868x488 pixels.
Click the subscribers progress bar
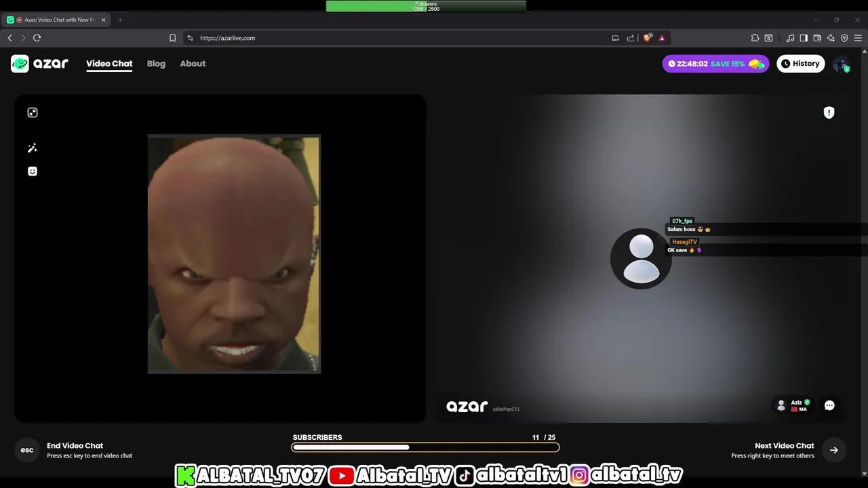point(425,447)
